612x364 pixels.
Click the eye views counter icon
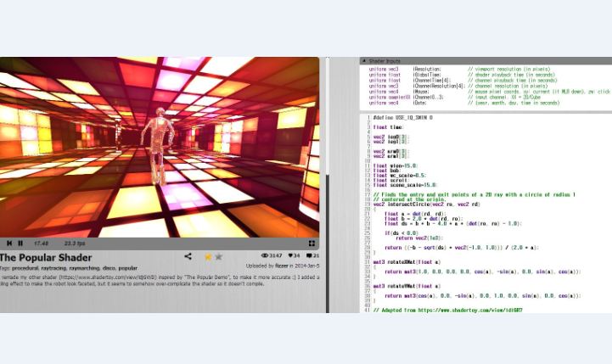(x=265, y=255)
